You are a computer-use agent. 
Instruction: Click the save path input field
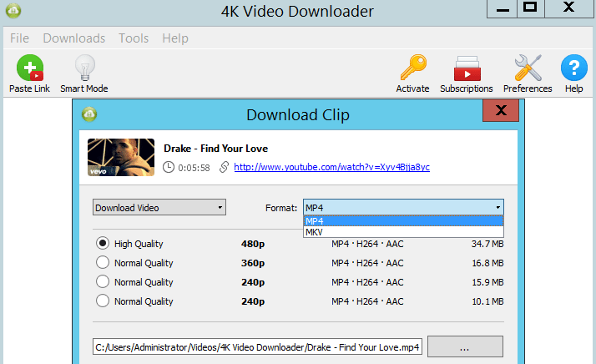(x=257, y=346)
